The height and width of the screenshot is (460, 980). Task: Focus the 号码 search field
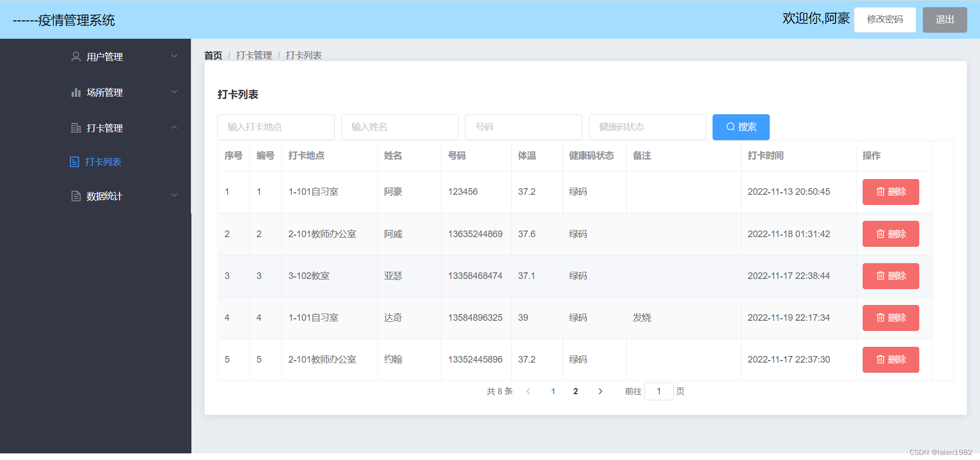point(523,127)
